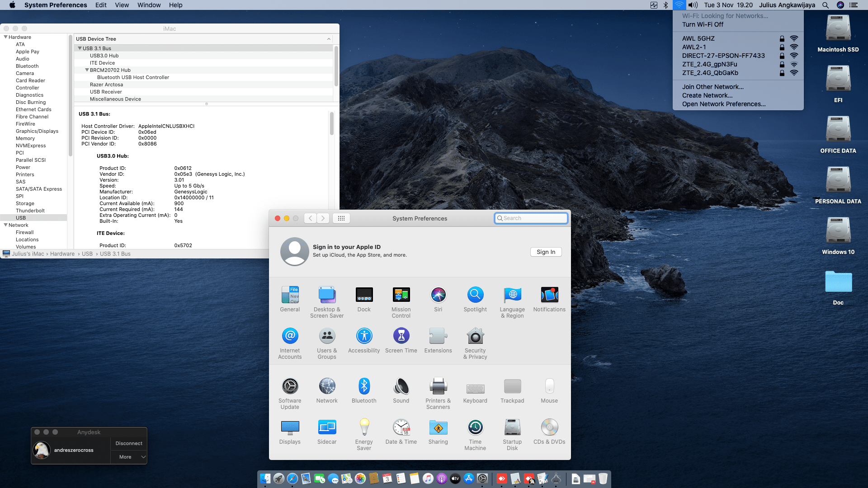
Task: Open Language & Region preferences
Action: tap(512, 302)
